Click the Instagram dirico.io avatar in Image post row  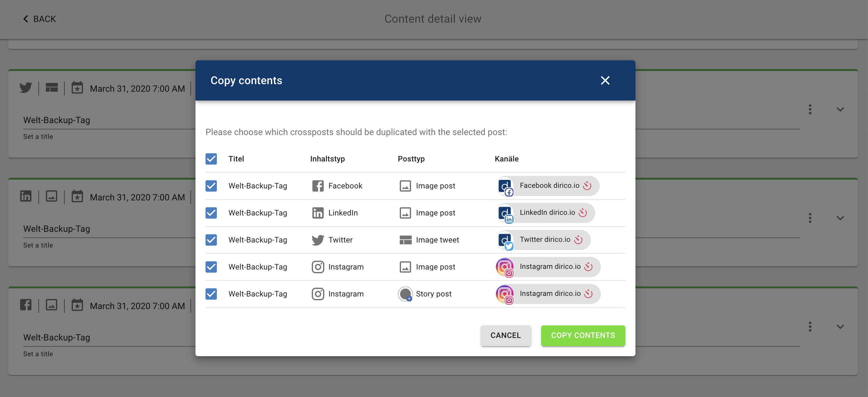pyautogui.click(x=505, y=267)
